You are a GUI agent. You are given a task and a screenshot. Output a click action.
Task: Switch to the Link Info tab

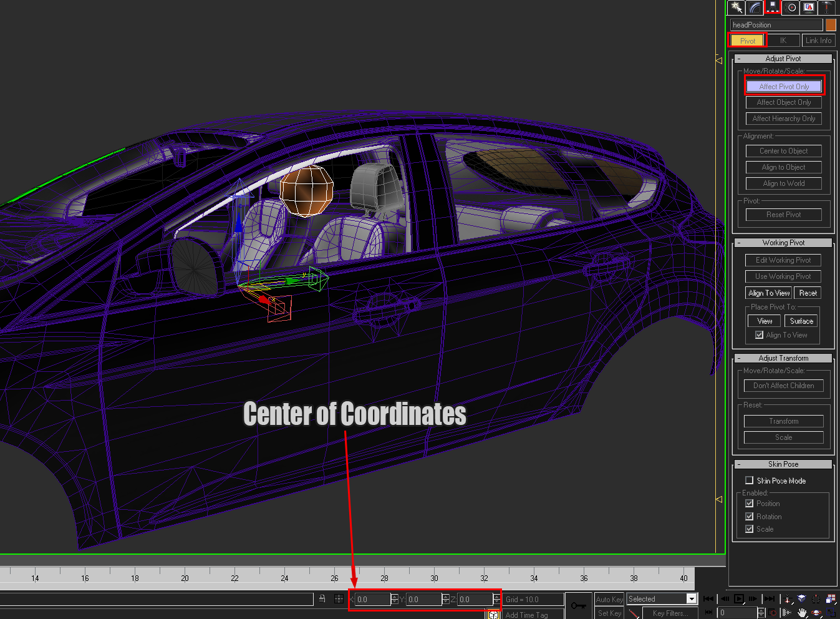click(818, 41)
